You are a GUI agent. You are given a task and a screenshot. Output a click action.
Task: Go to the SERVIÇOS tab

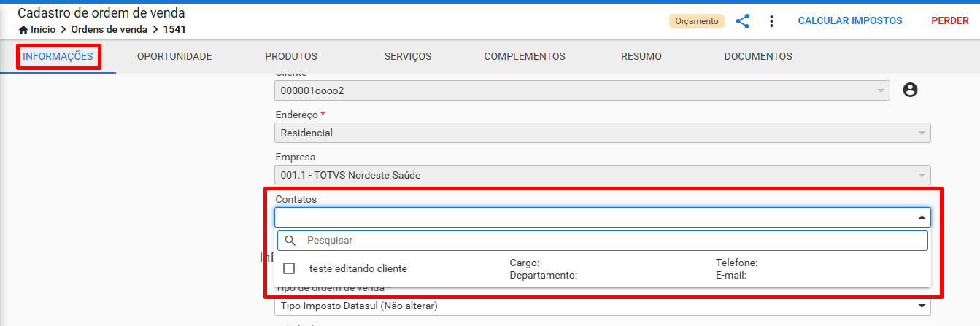pyautogui.click(x=408, y=56)
